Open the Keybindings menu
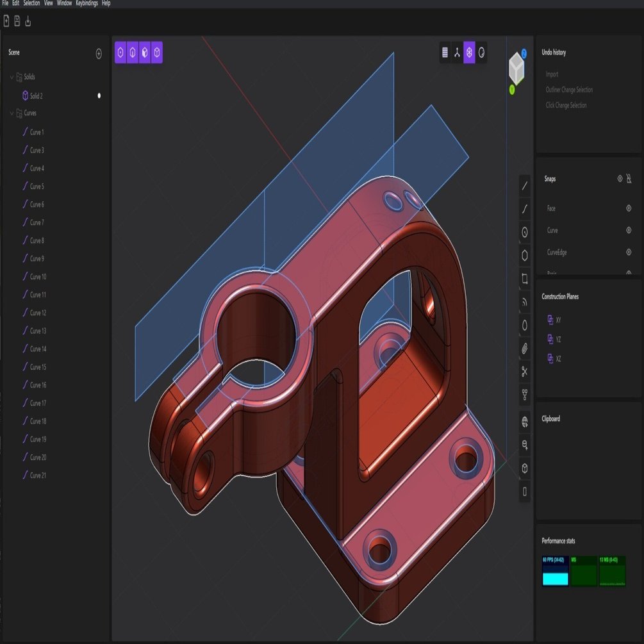 pyautogui.click(x=87, y=3)
